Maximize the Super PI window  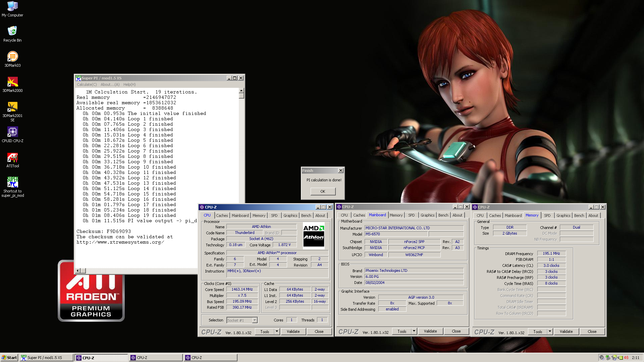[235, 78]
